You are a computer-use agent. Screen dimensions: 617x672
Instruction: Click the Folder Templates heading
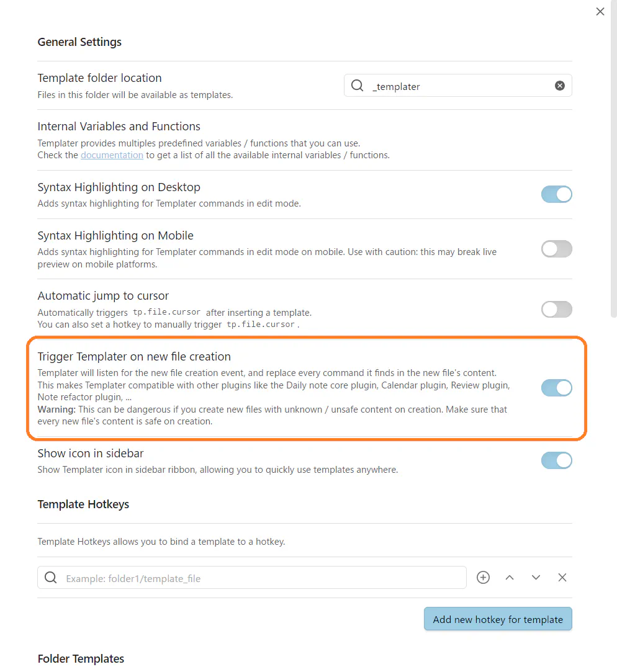point(81,658)
